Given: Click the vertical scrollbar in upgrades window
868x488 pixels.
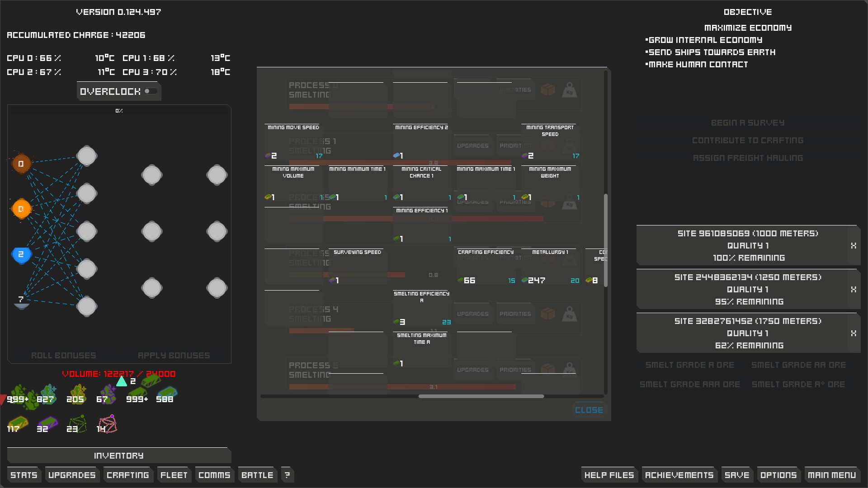Looking at the screenshot, I should point(605,239).
